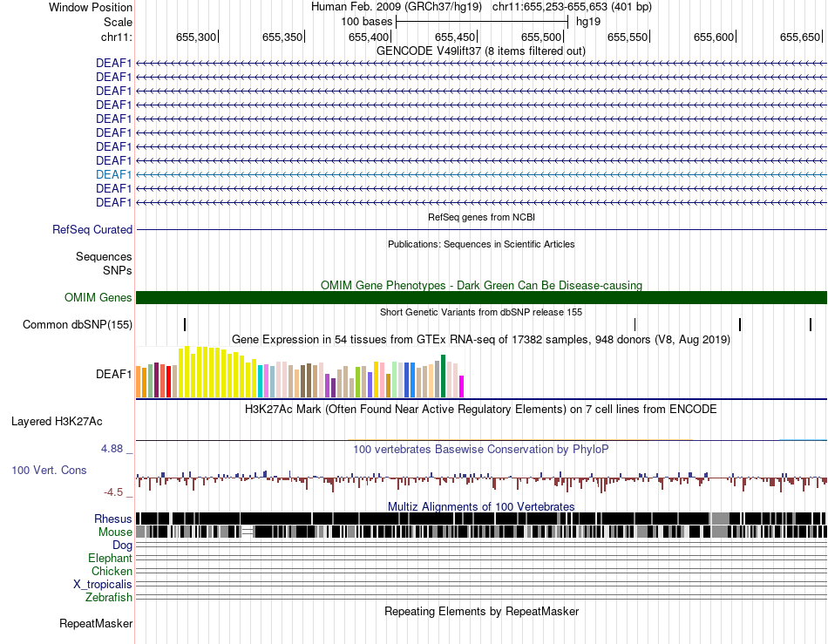
Task: Open Short Genetic Variants from dbSNP title
Action: click(480, 312)
